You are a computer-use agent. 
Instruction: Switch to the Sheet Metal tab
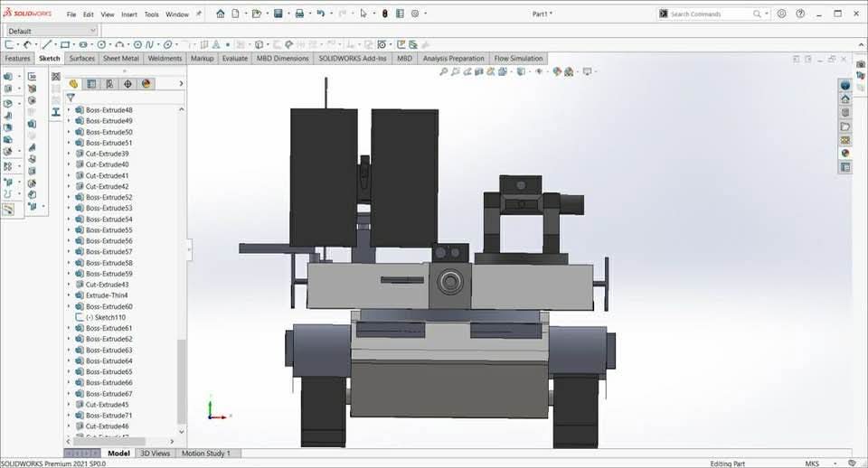pos(120,59)
